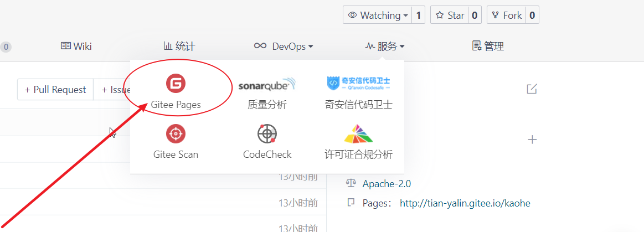The width and height of the screenshot is (644, 232).
Task: Open the Wiki tab
Action: (76, 46)
